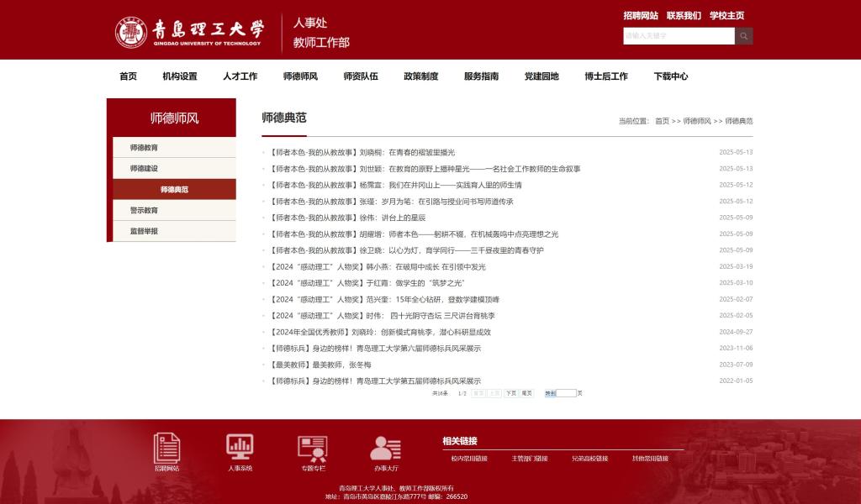Select 警示教育 in the sidebar

(x=174, y=210)
